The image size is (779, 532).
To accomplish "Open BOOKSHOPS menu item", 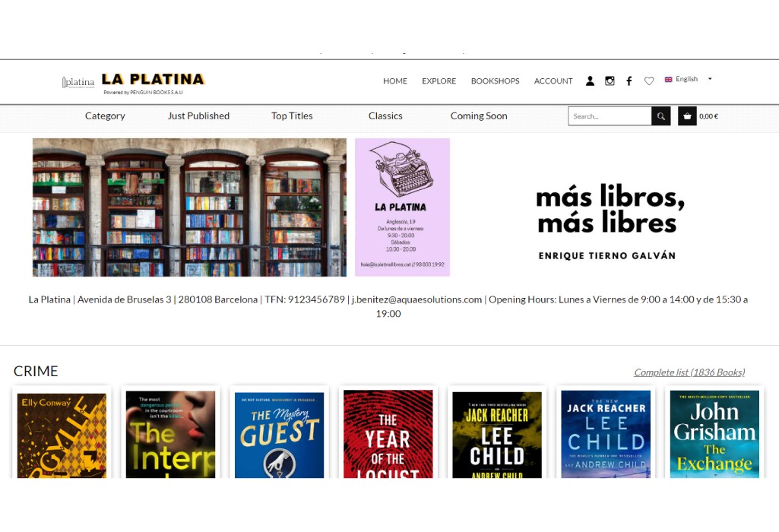I will [x=495, y=81].
